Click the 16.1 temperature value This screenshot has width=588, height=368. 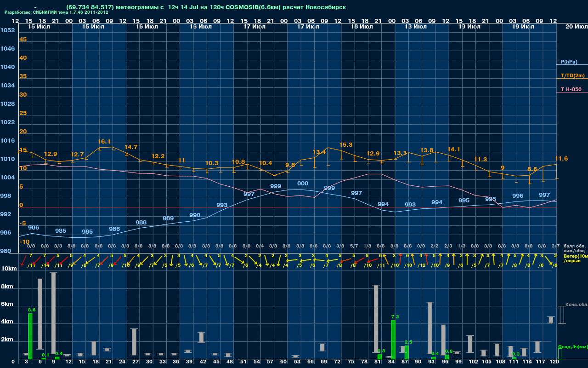[104, 142]
